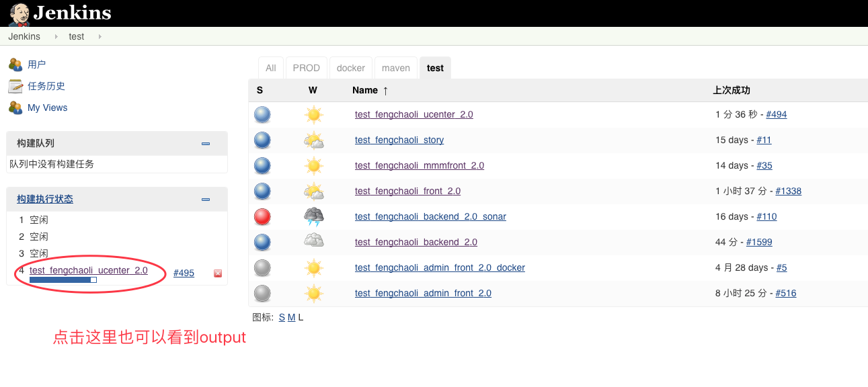
Task: Open the Jenkins breadcrumb dropdown arrow
Action: 56,36
